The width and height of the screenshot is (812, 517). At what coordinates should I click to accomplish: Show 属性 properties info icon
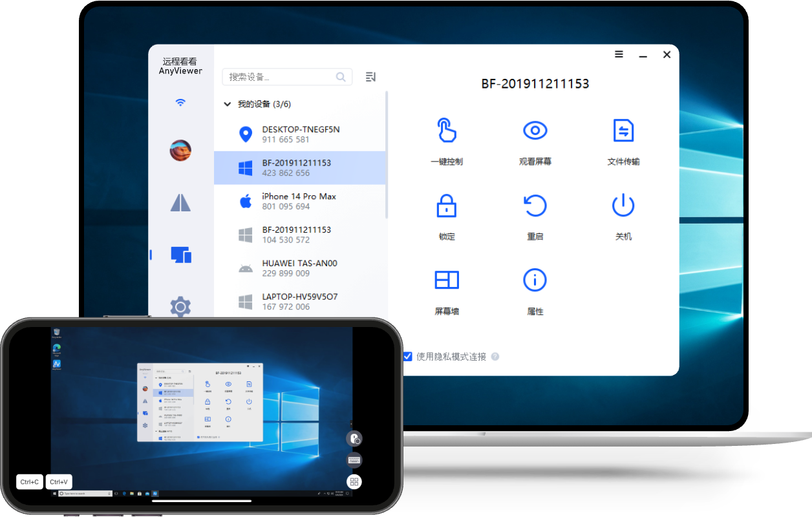coord(535,280)
